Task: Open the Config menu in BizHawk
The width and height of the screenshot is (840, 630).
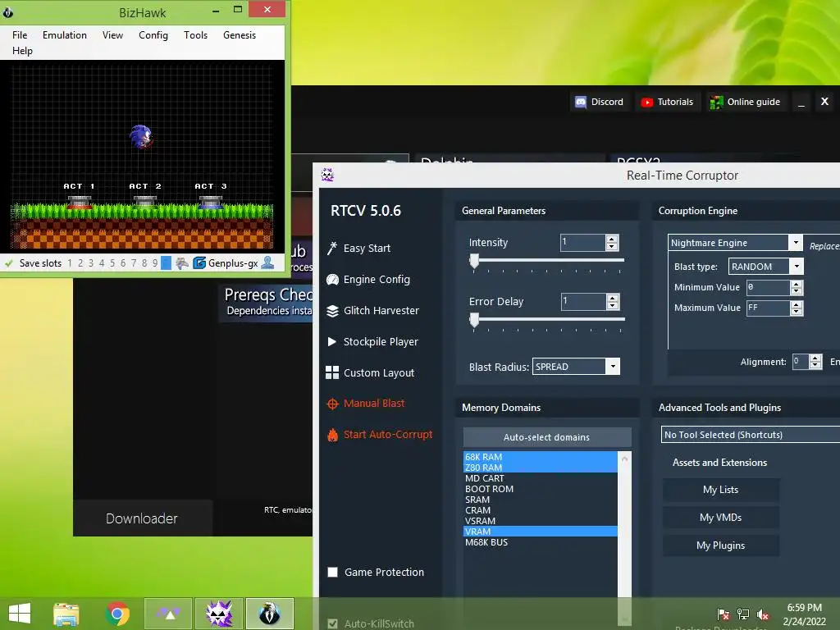Action: (x=153, y=34)
